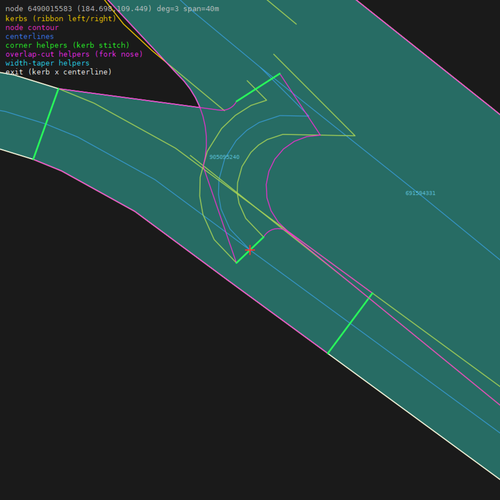Select the 'node contour' legend entry
Viewport: 500px width, 500px height.
point(32,28)
